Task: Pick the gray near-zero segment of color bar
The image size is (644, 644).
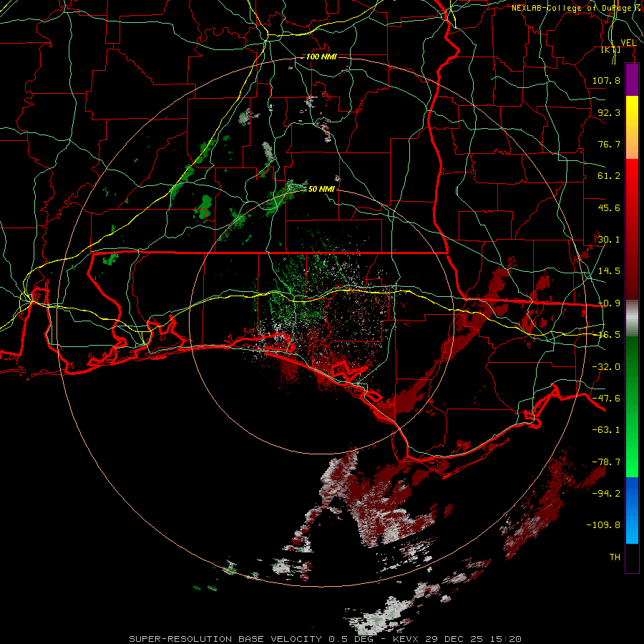Action: [x=632, y=318]
